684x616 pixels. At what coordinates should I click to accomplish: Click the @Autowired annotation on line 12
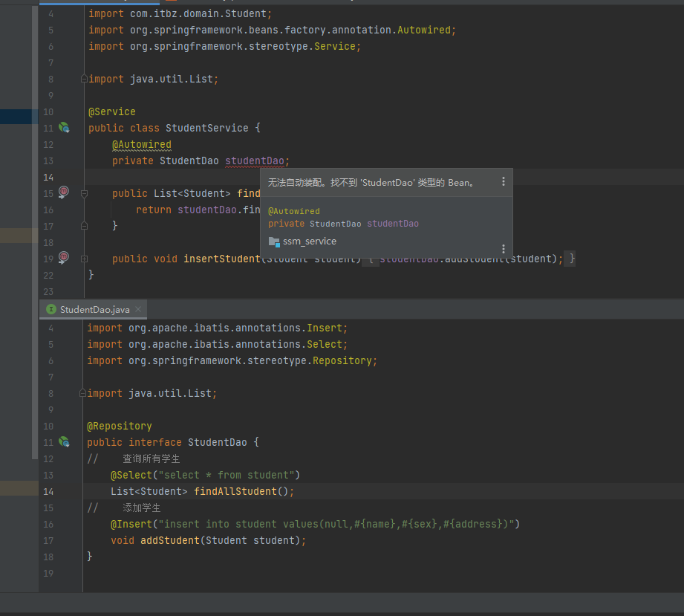[142, 144]
